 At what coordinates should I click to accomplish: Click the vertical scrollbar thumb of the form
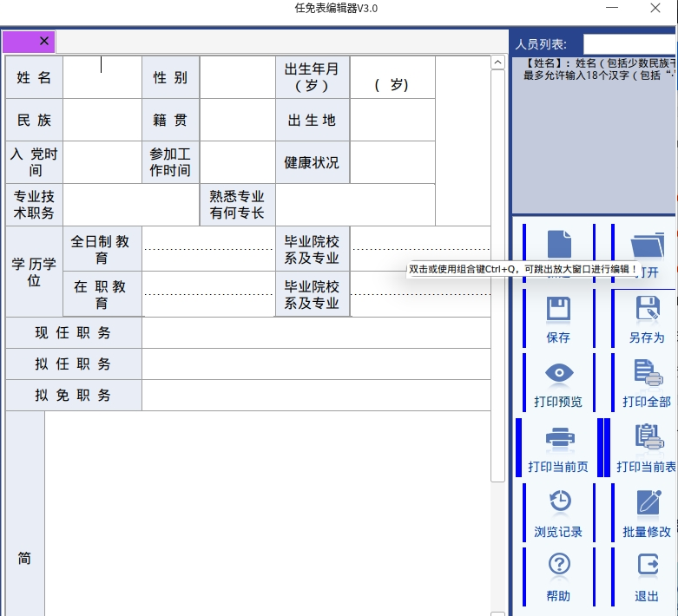pos(497,276)
